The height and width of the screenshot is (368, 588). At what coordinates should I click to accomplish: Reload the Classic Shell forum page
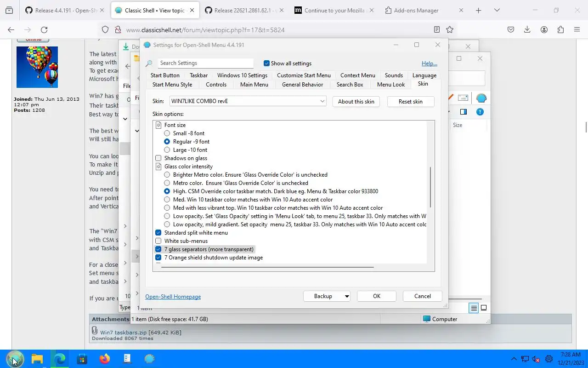coord(44,29)
